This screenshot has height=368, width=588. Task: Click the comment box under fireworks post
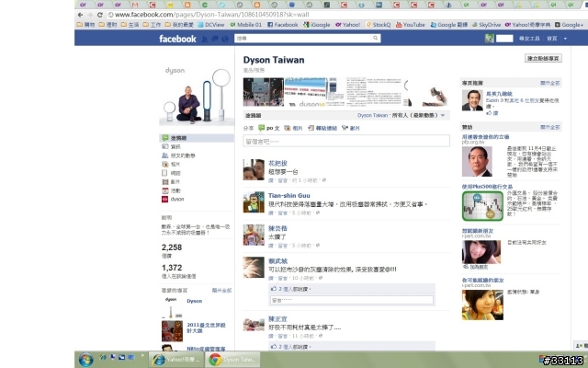352,300
